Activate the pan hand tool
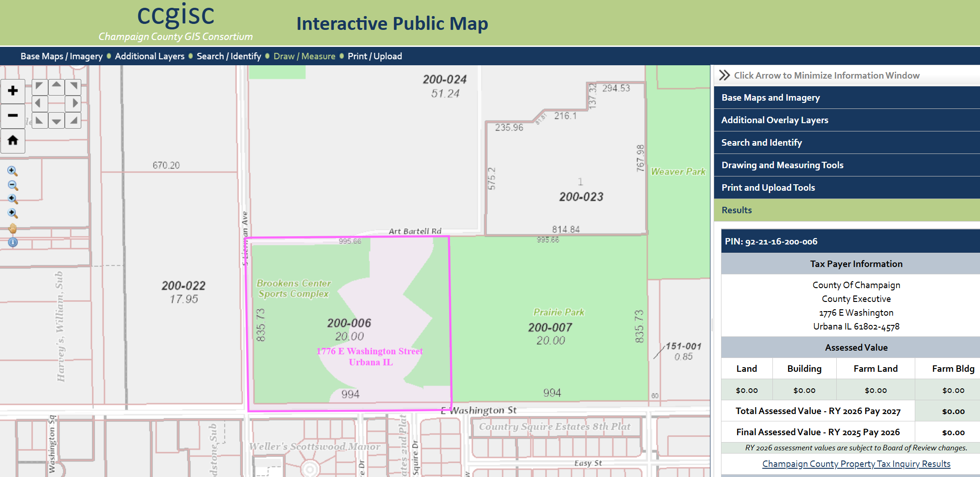The height and width of the screenshot is (477, 980). tap(12, 228)
